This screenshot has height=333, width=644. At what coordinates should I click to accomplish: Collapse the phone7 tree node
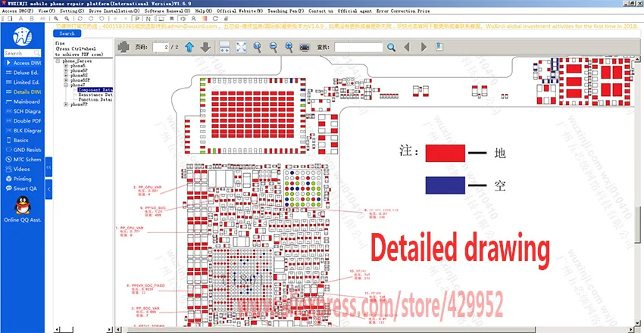66,86
